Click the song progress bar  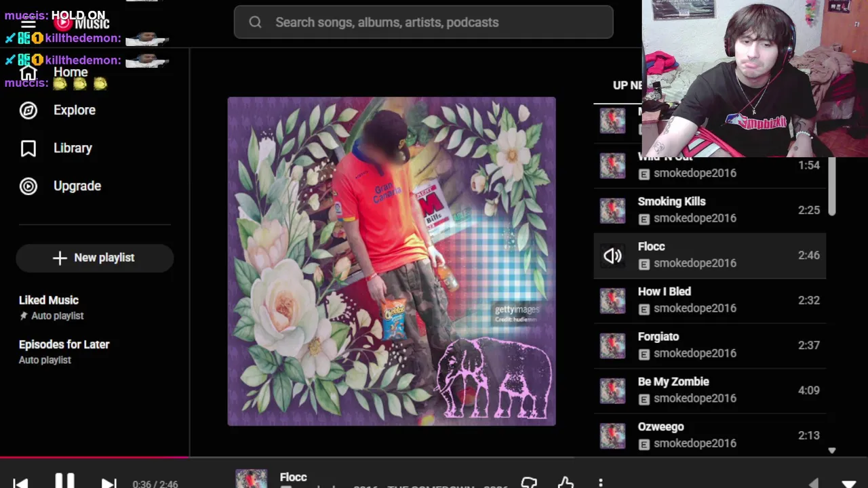tap(434, 457)
